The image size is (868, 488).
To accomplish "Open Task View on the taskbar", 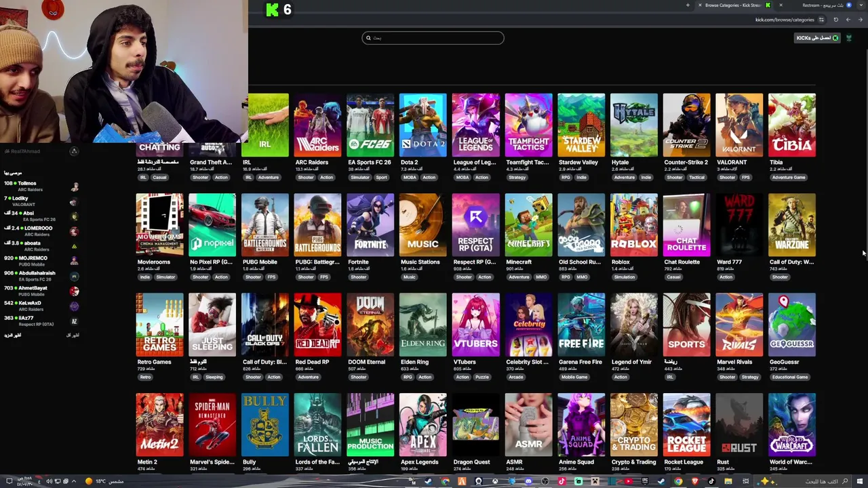I will 745,481.
